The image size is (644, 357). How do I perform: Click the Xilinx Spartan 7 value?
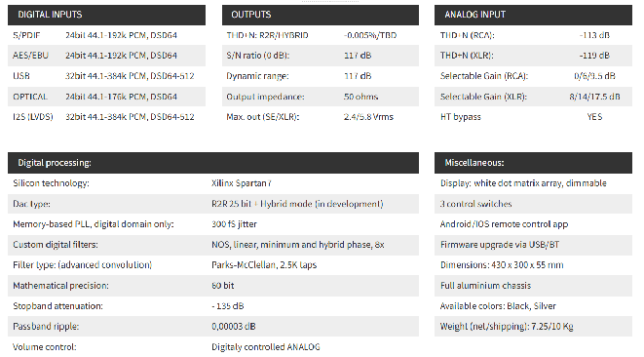(241, 183)
